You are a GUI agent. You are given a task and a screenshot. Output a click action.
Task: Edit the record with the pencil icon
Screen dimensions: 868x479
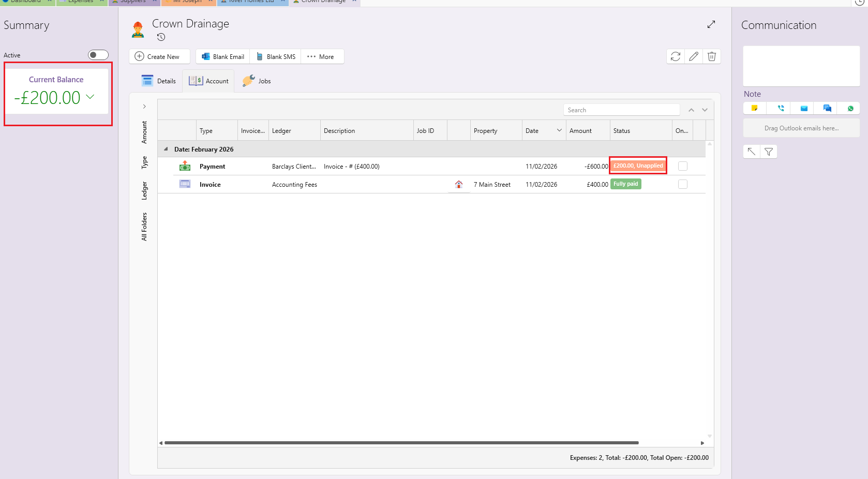[694, 56]
